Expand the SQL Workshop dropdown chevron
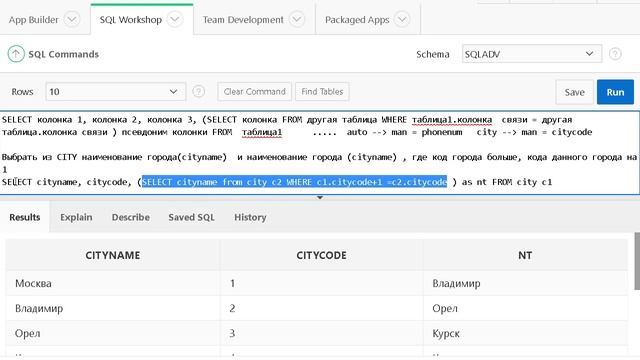This screenshot has height=360, width=640. tap(175, 19)
